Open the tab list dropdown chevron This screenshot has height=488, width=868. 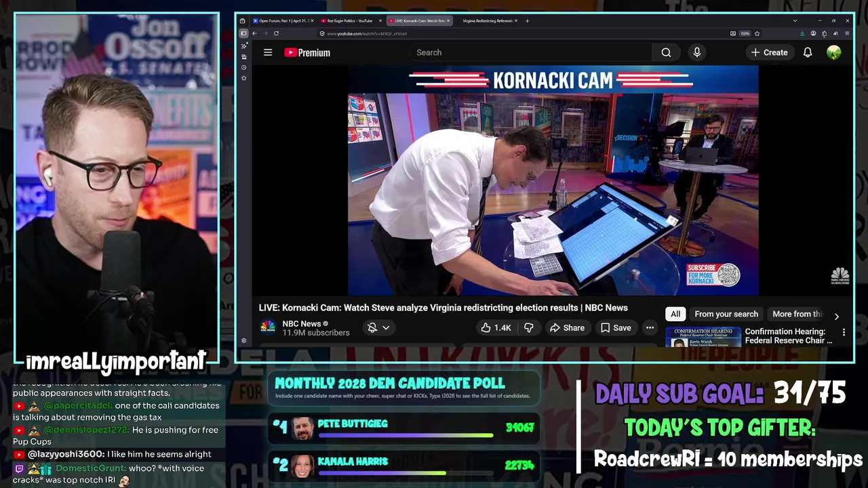(x=795, y=21)
